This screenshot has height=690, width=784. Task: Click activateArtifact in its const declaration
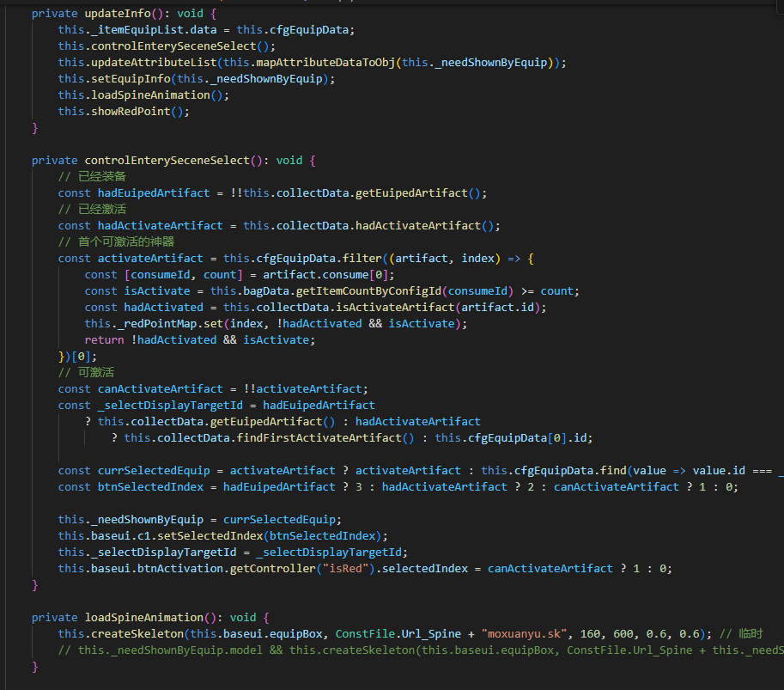click(150, 259)
